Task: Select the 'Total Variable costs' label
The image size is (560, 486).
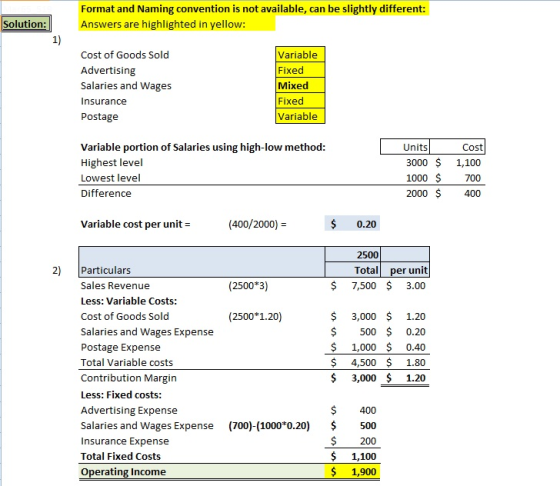Action: pos(127,362)
